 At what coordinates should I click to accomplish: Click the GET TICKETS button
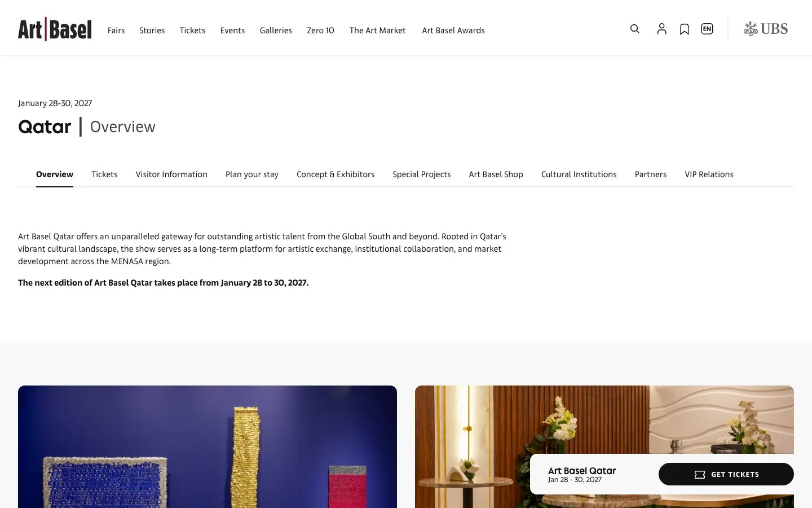pyautogui.click(x=726, y=474)
